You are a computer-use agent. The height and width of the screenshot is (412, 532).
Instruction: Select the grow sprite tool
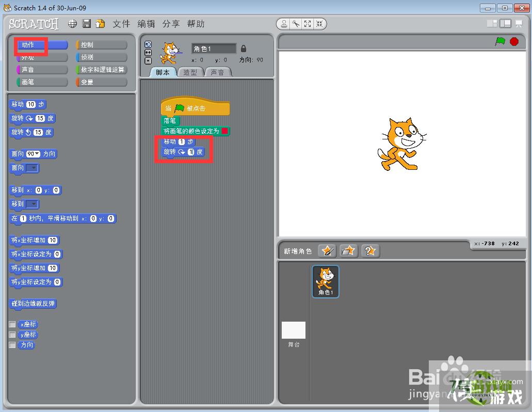click(308, 24)
